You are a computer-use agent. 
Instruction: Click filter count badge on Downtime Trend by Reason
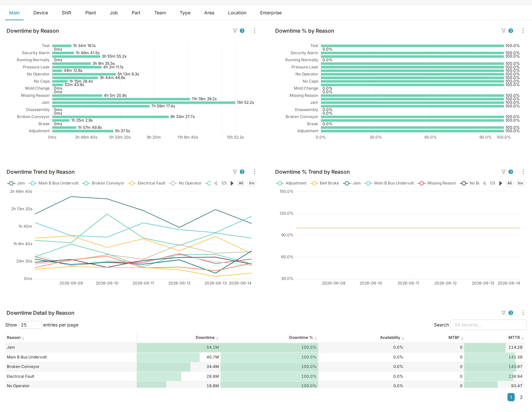(x=242, y=172)
